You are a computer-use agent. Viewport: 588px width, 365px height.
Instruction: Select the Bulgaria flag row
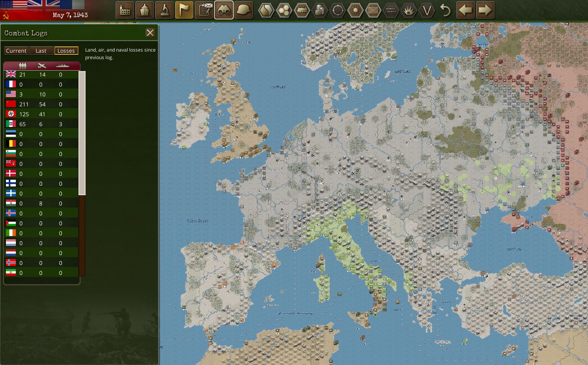(41, 154)
